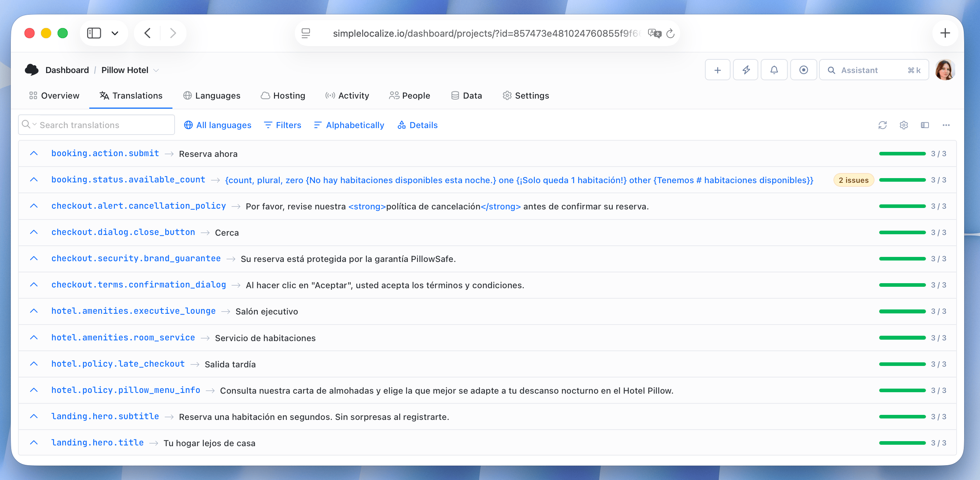Click the hotel.policy.late_checkout key

(x=118, y=364)
